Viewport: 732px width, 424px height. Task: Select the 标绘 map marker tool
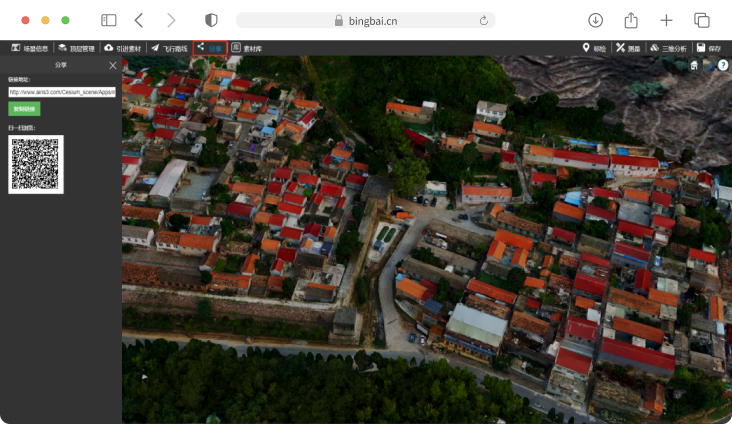594,48
